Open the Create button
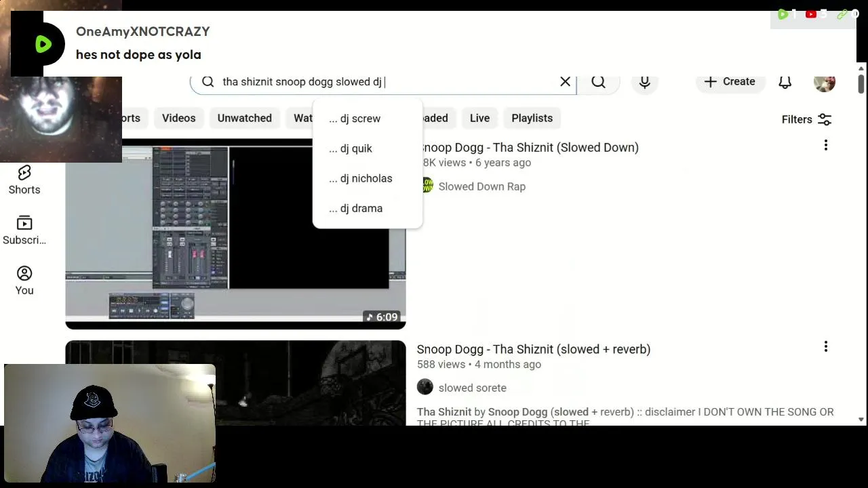Viewport: 868px width, 488px height. (x=730, y=81)
